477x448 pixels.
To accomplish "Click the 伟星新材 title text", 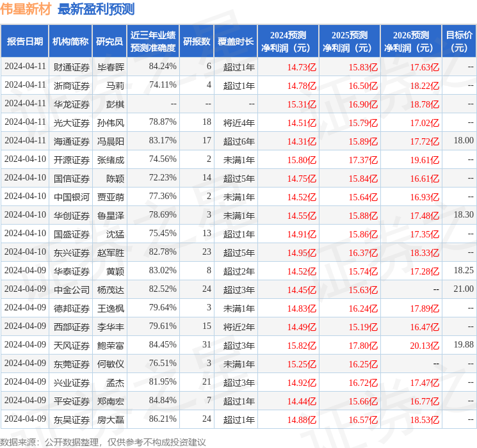I will pos(26,9).
